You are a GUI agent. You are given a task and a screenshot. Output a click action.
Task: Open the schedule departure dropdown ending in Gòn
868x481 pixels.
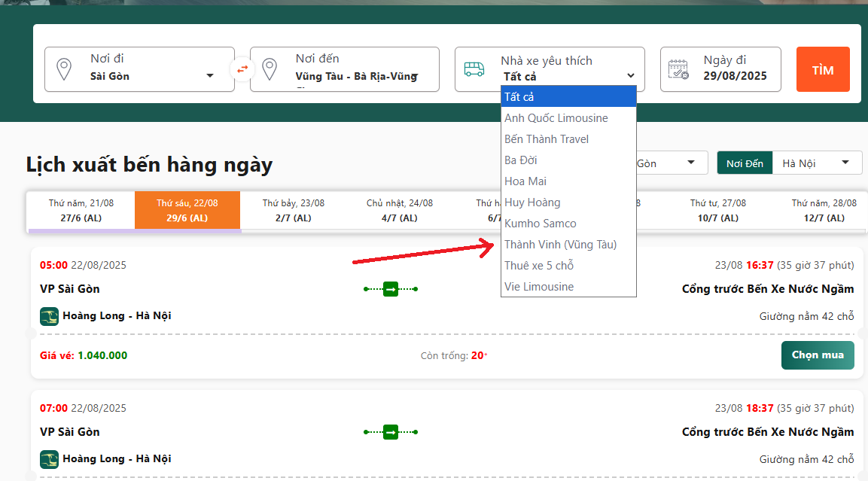tap(672, 163)
